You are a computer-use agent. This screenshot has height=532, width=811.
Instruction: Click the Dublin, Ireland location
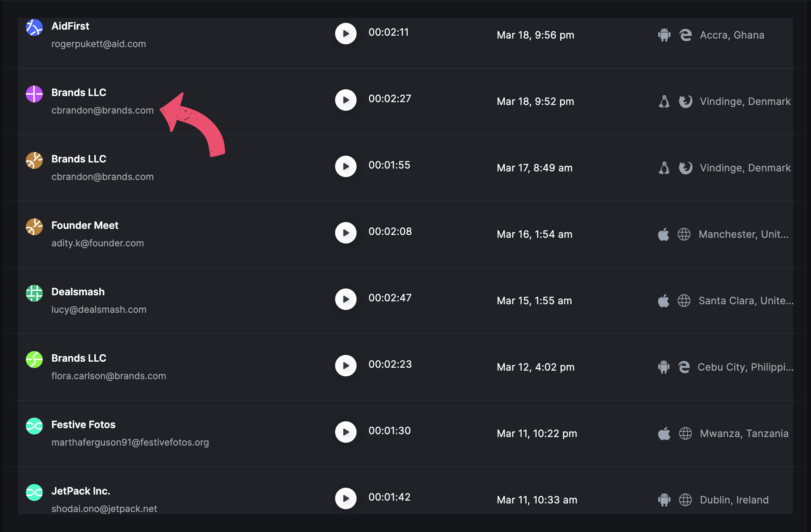click(x=734, y=500)
